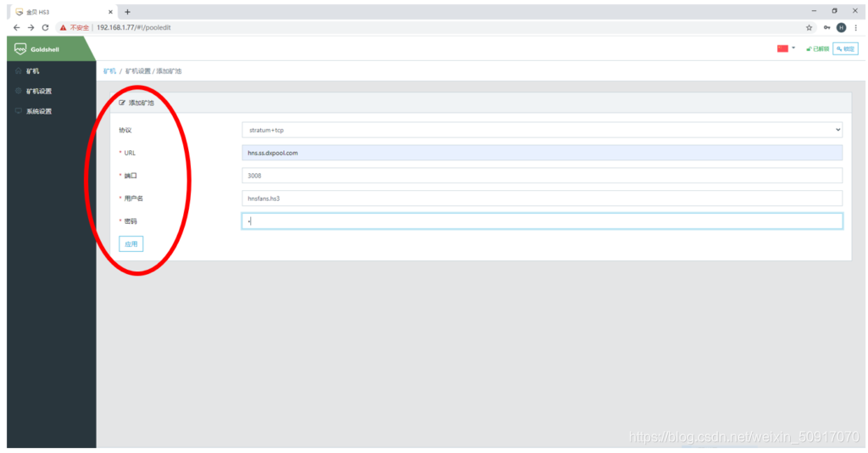Click the 密码 password input field
Screen dimensions: 868x453
542,221
